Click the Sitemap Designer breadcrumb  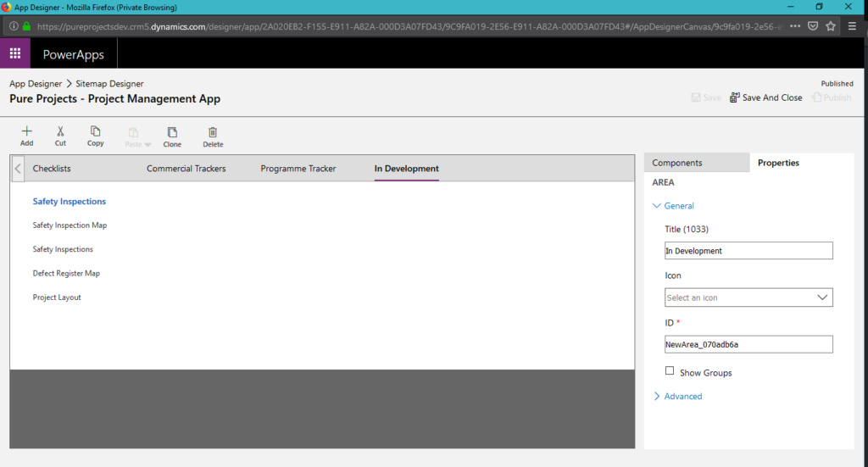point(109,84)
